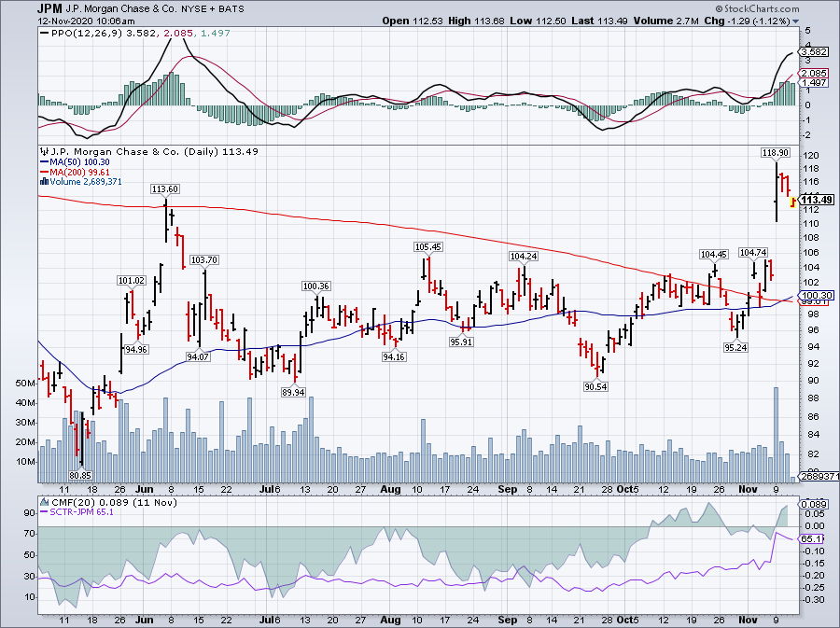
Task: Click the purple SCTR-JPM line swatch
Action: (44, 511)
